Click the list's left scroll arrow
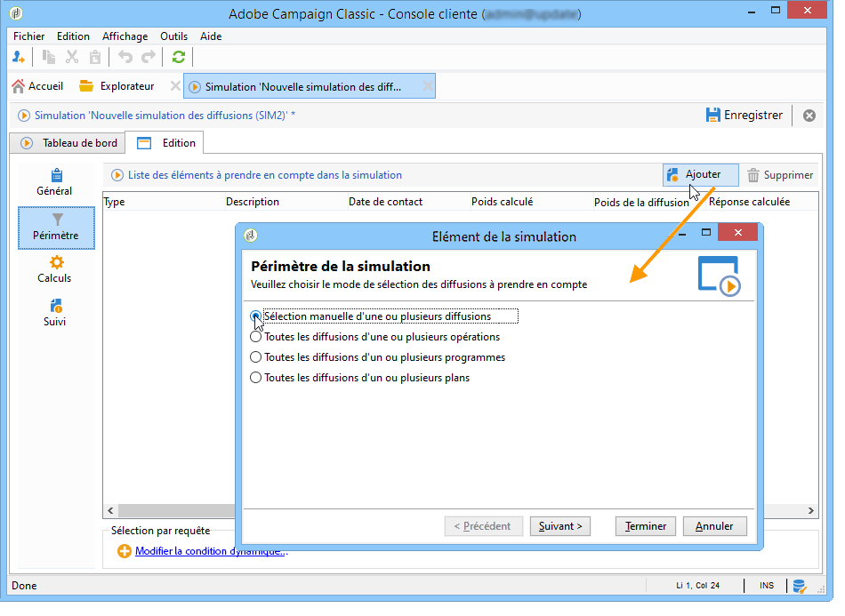 point(110,510)
